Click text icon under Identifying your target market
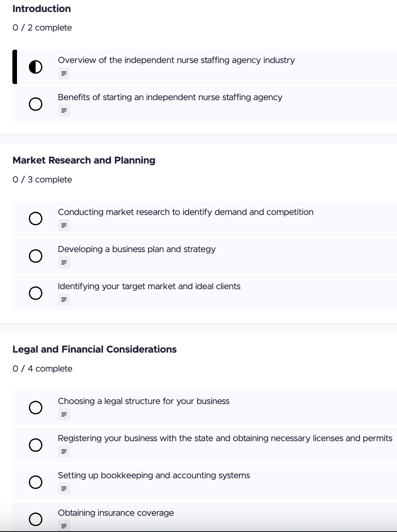Image resolution: width=397 pixels, height=532 pixels. click(x=64, y=300)
